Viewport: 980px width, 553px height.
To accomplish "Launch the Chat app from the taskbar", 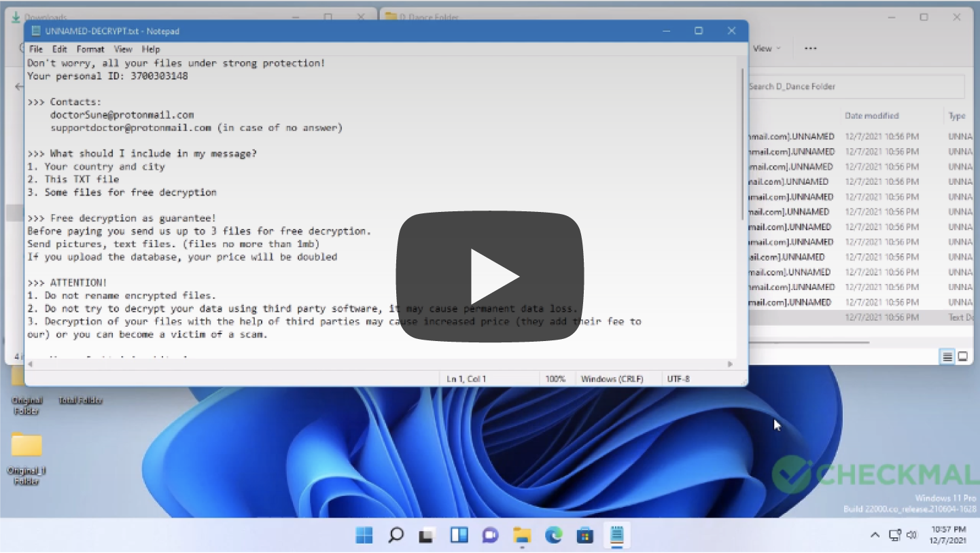I will [490, 535].
